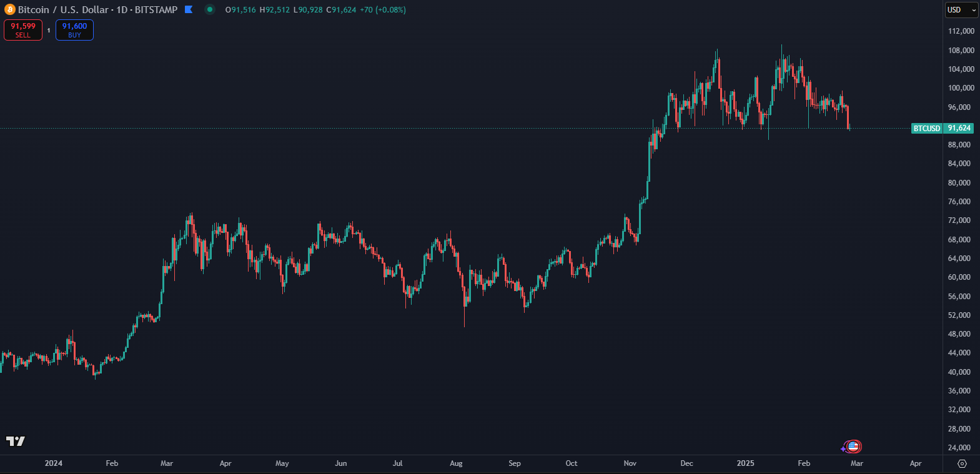Select the order quantity 1 field

click(x=49, y=30)
